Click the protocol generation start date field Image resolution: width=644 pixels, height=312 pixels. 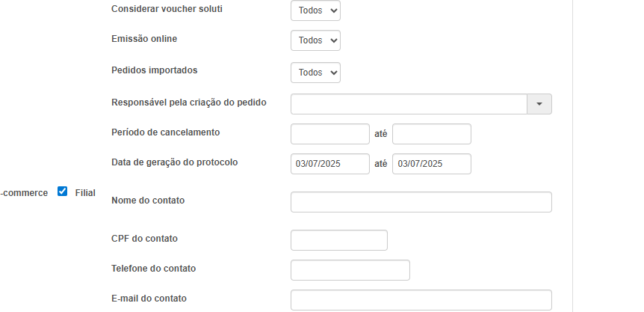tap(330, 164)
